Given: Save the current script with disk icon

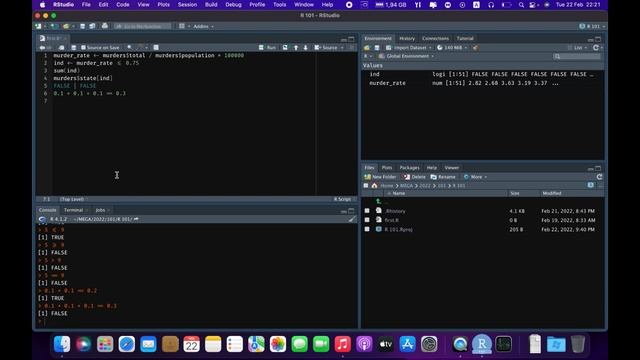Looking at the screenshot, I should click(x=73, y=48).
